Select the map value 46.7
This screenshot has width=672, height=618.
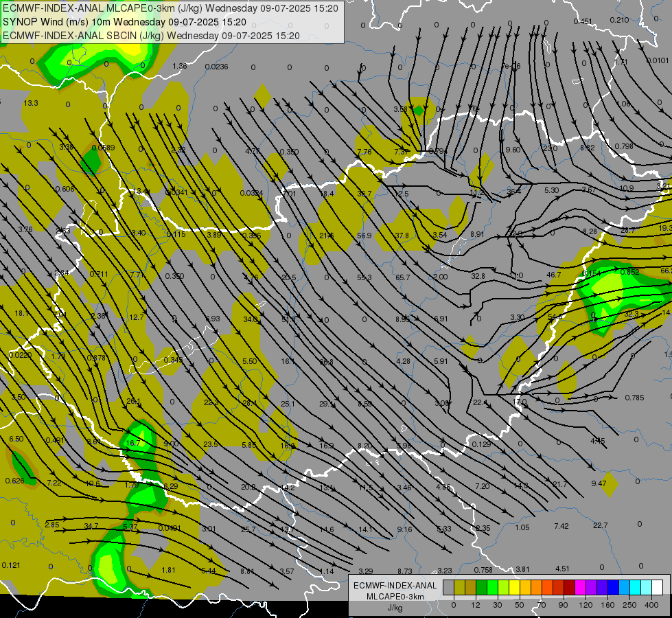(x=554, y=275)
